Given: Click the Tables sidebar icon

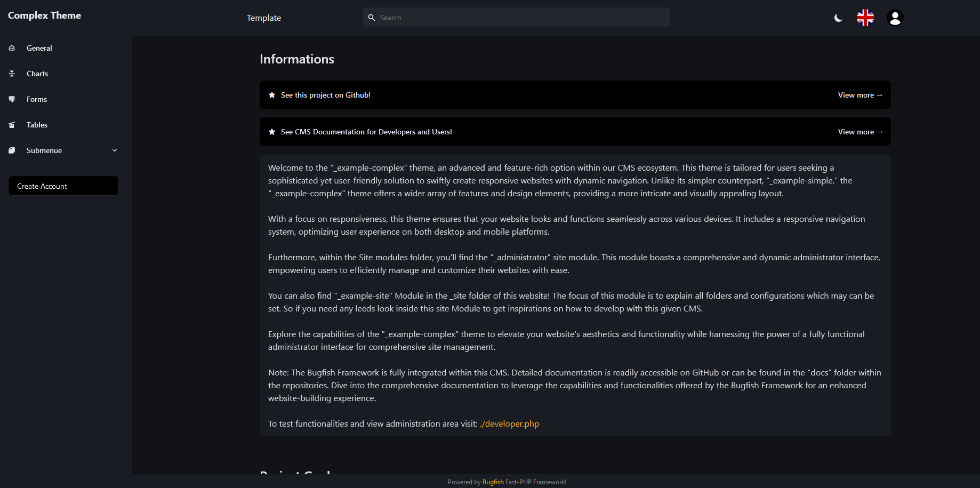Looking at the screenshot, I should (12, 125).
